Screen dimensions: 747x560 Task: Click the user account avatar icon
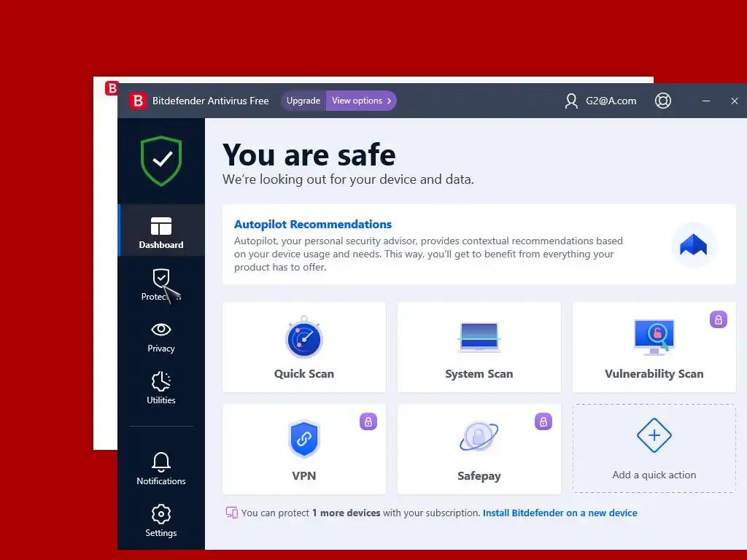tap(571, 101)
